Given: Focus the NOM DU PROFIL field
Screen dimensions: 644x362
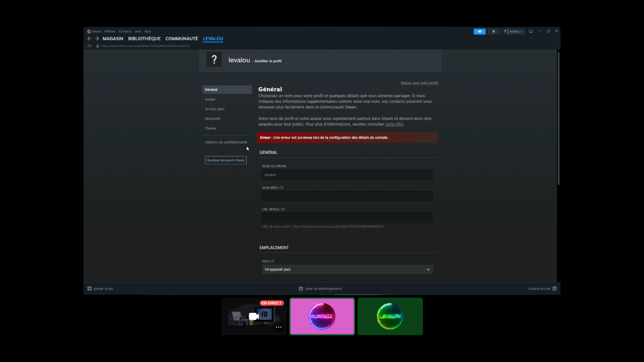Looking at the screenshot, I should point(347,175).
